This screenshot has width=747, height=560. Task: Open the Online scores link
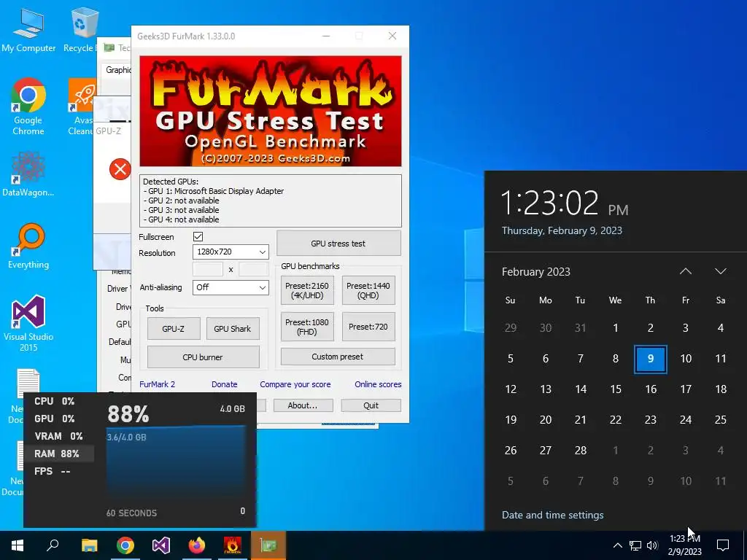(x=378, y=384)
